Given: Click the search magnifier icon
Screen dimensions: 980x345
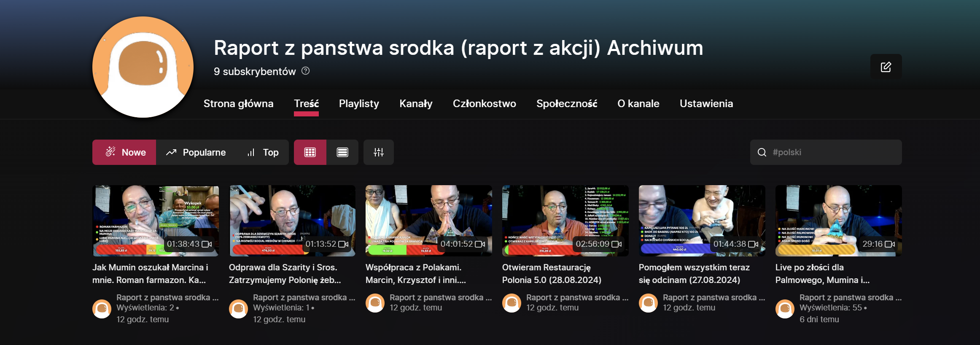Looking at the screenshot, I should [762, 152].
